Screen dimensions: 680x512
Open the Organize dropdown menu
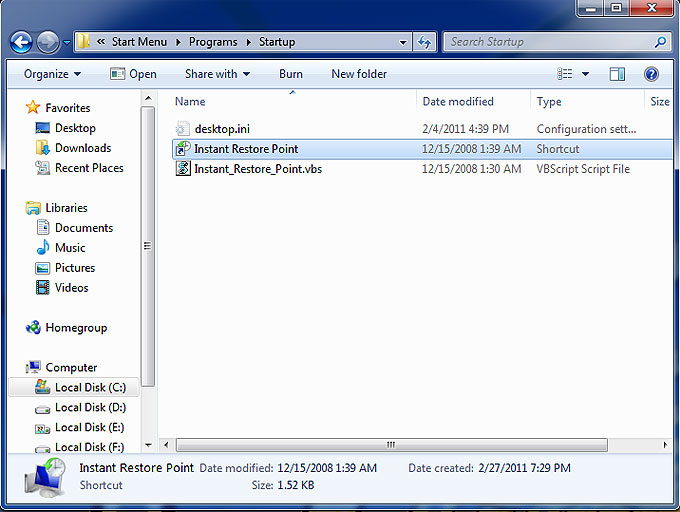click(x=53, y=74)
